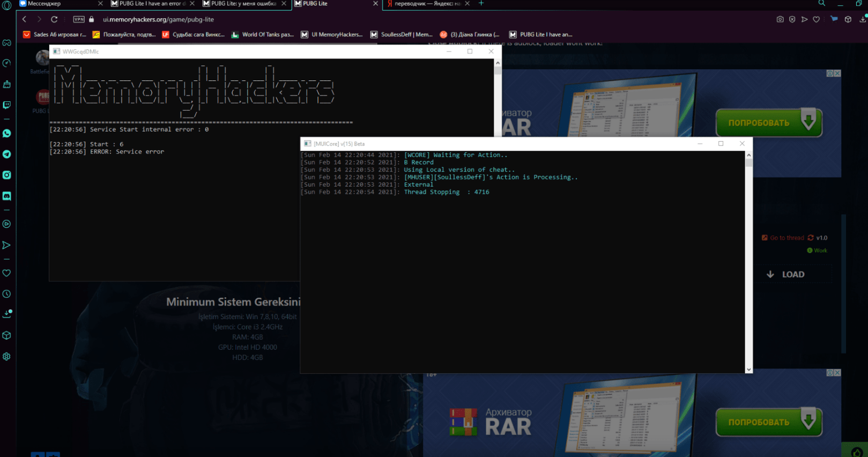
Task: Open WhatsApp messenger in sidebar
Action: [6, 133]
